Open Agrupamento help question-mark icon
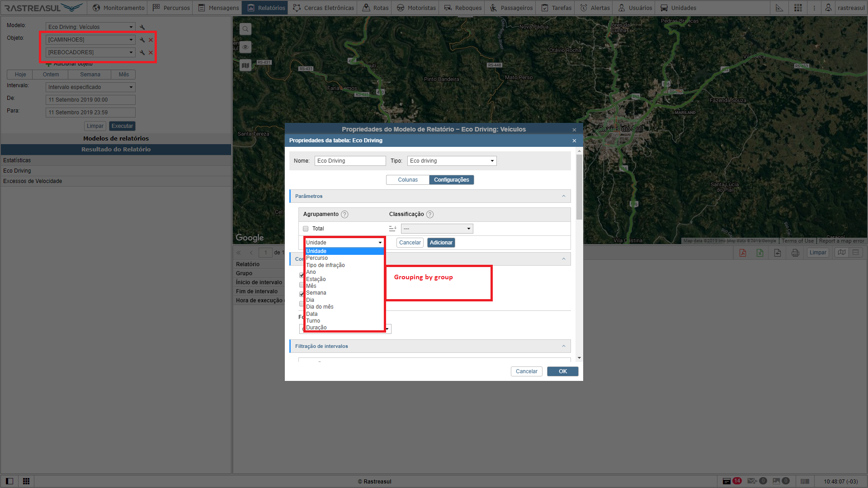Viewport: 868px width, 488px height. [x=344, y=215]
